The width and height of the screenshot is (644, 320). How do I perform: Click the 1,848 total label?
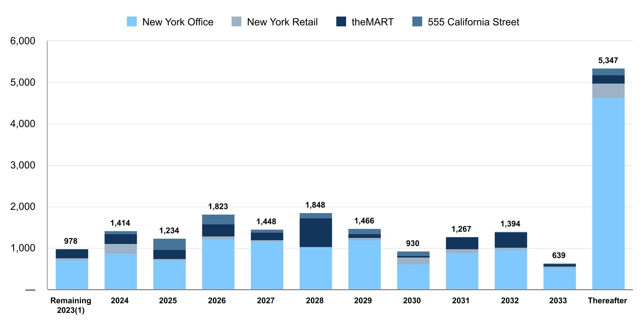tap(315, 205)
